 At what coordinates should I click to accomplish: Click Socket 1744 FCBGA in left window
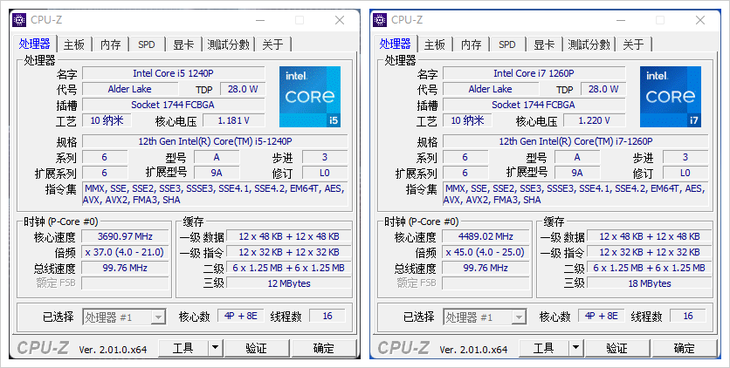point(173,105)
